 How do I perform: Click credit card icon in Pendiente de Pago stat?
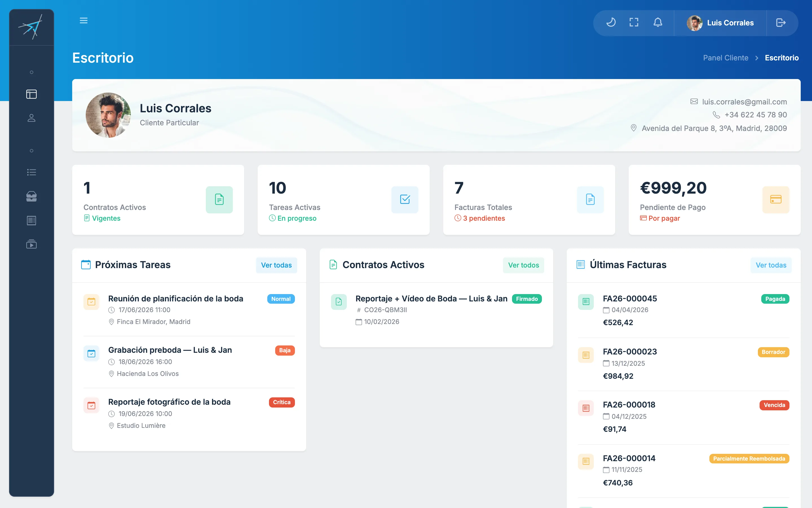coord(776,200)
